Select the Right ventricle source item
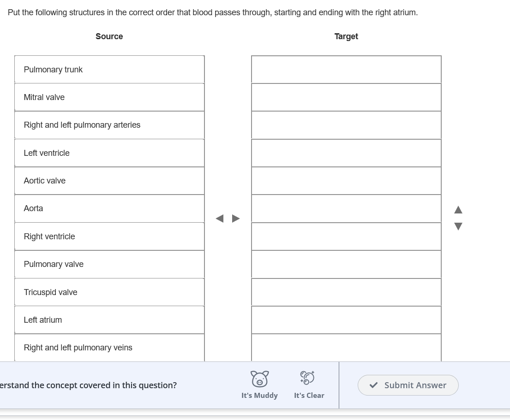Screen dimensions: 510x420 click(109, 236)
